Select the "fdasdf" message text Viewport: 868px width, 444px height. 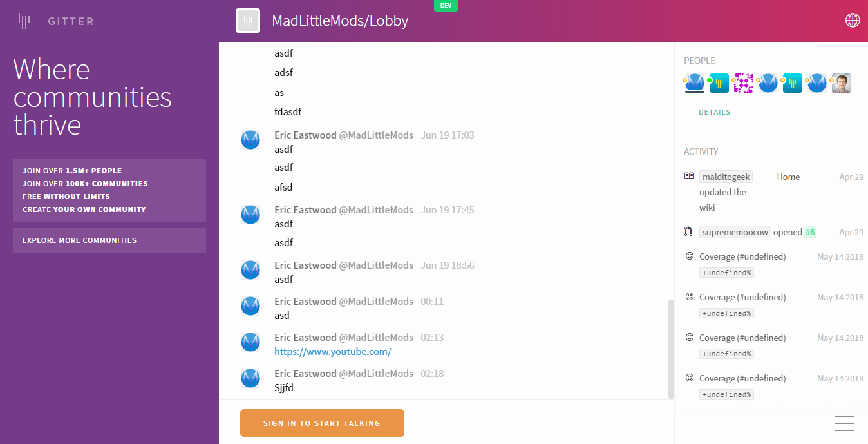coord(288,111)
